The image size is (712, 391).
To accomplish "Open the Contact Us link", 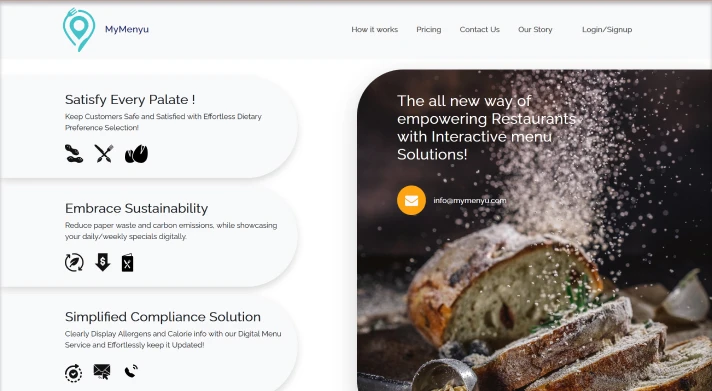I will pyautogui.click(x=480, y=30).
